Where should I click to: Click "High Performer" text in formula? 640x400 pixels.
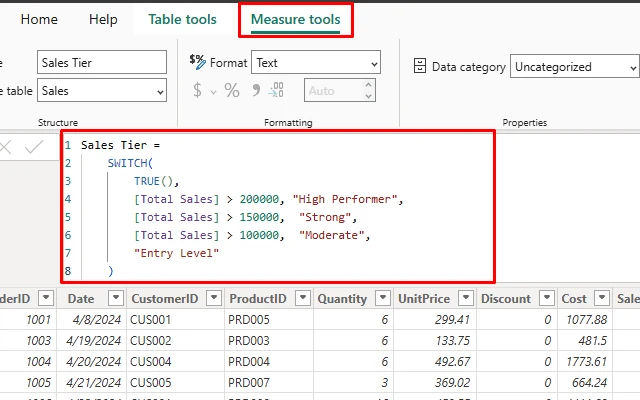(x=344, y=199)
